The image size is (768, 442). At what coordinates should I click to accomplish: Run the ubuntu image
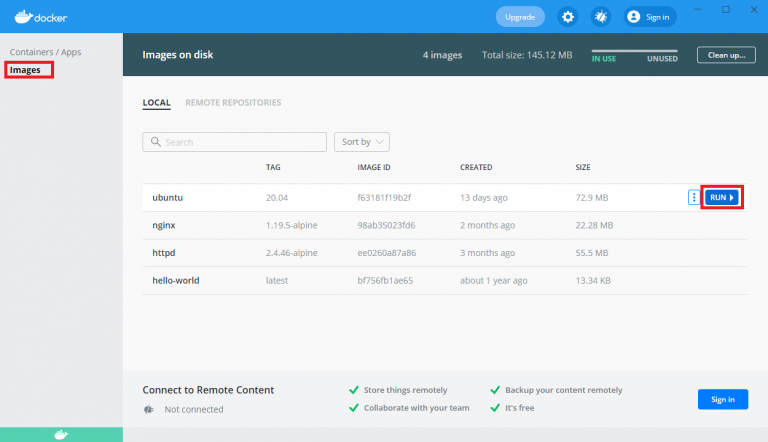[721, 198]
